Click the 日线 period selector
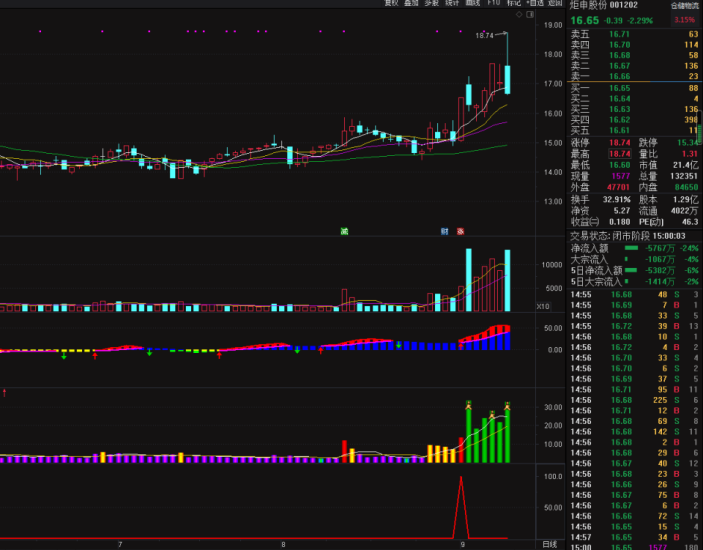Screen dimensions: 703x550 [549, 544]
